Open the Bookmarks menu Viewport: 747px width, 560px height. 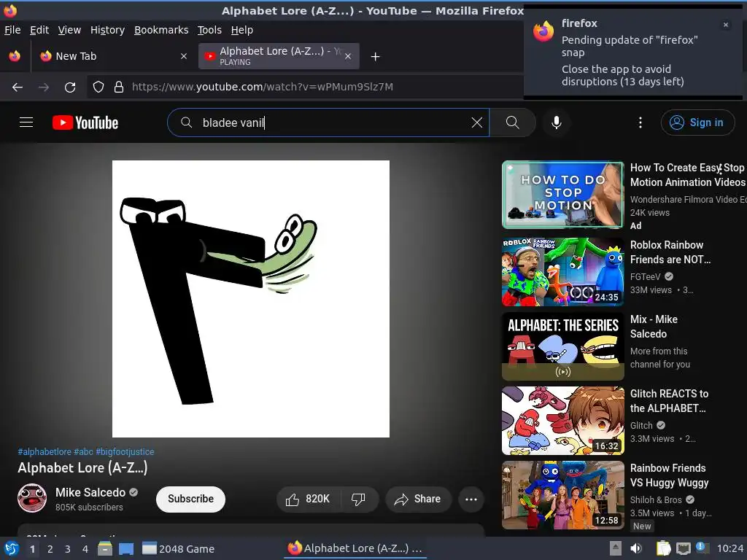point(161,30)
